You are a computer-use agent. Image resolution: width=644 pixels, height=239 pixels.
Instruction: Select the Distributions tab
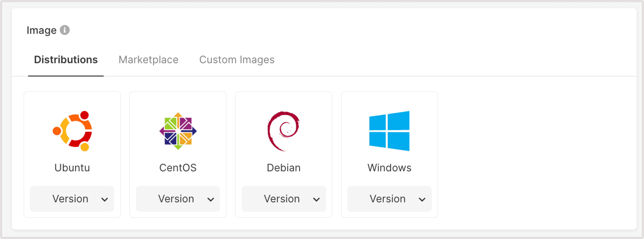tap(66, 59)
